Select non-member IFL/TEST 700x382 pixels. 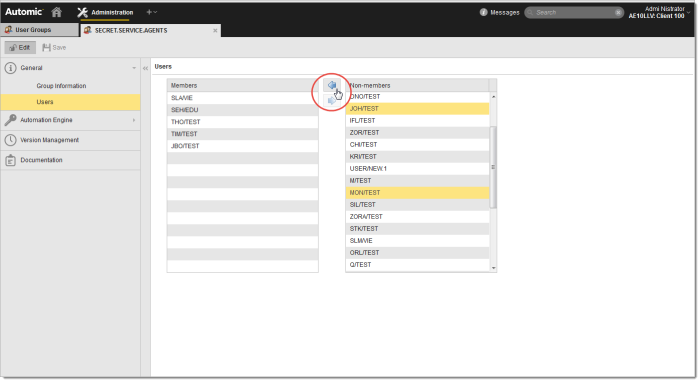click(417, 121)
